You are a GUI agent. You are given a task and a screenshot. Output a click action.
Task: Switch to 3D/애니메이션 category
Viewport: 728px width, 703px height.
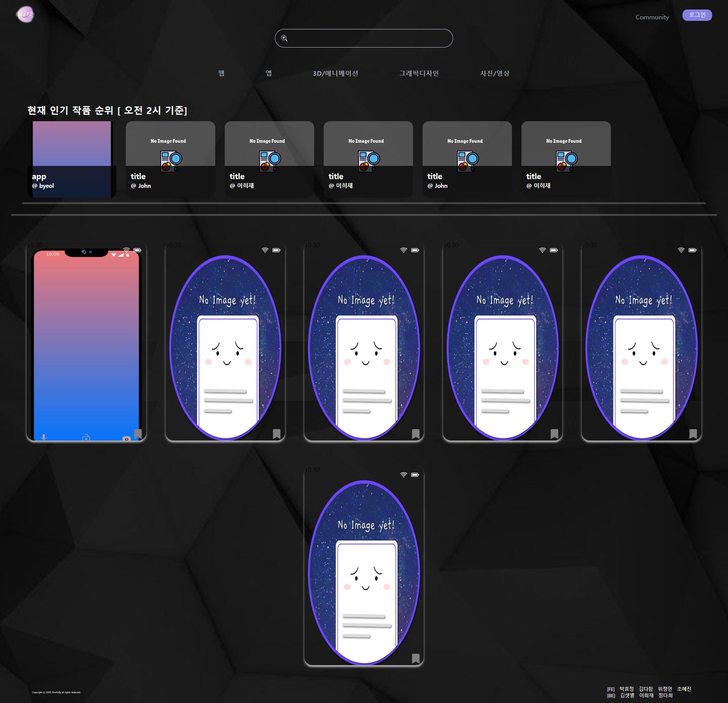335,73
